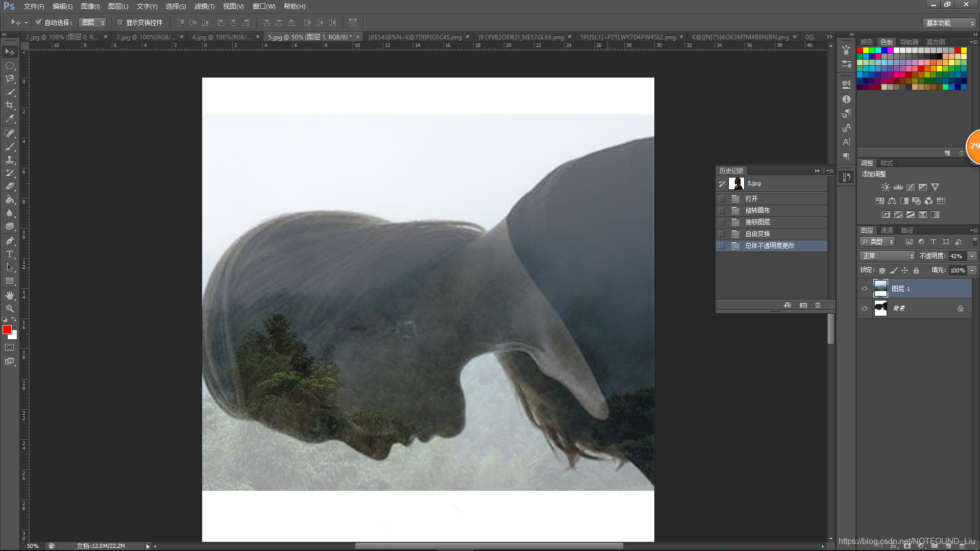Click the history panel trash icon
The image size is (980, 551).
[x=818, y=305]
